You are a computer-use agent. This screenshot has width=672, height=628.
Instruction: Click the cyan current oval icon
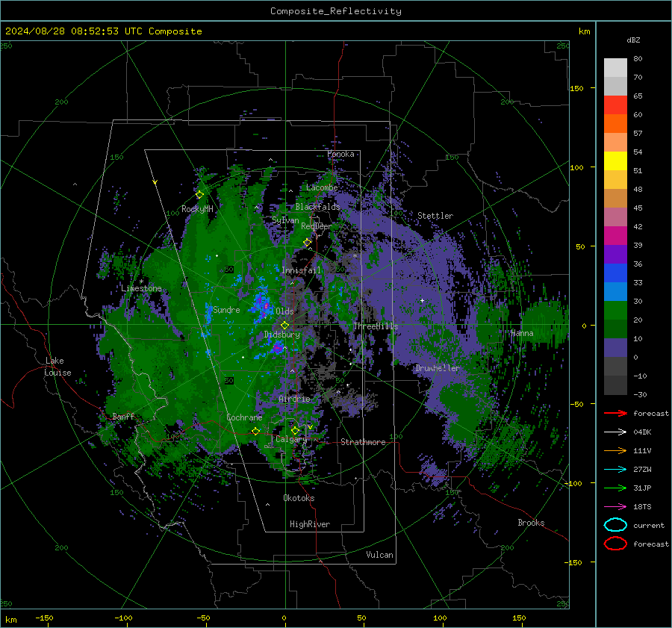[x=615, y=525]
